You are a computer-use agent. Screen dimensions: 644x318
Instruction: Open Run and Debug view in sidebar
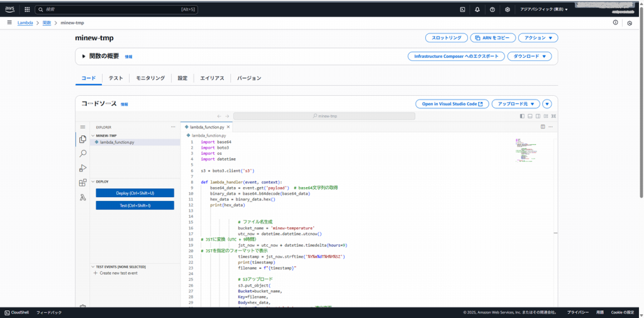click(x=82, y=168)
